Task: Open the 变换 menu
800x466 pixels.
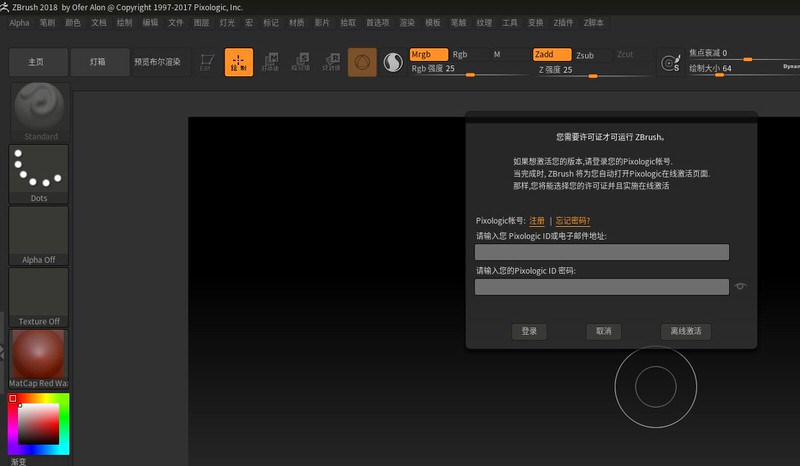Action: [535, 23]
